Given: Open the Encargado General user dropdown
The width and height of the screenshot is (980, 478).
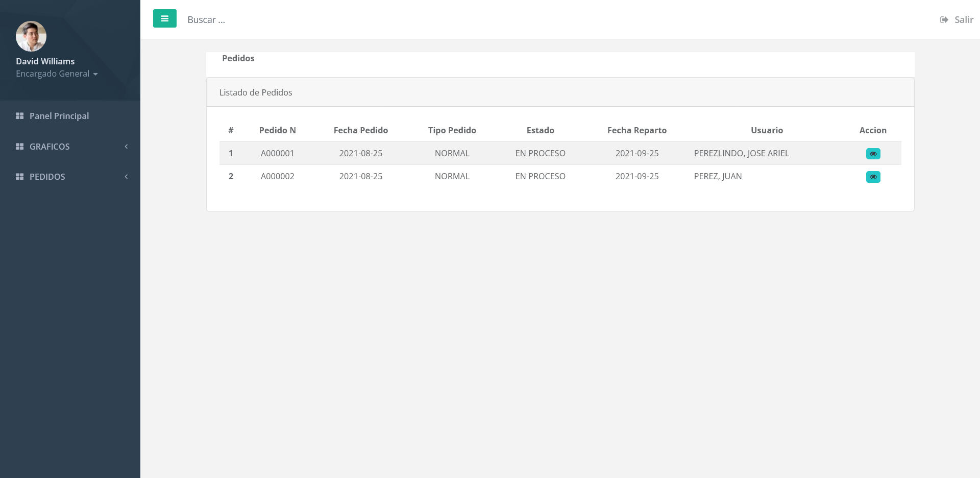Looking at the screenshot, I should point(56,74).
